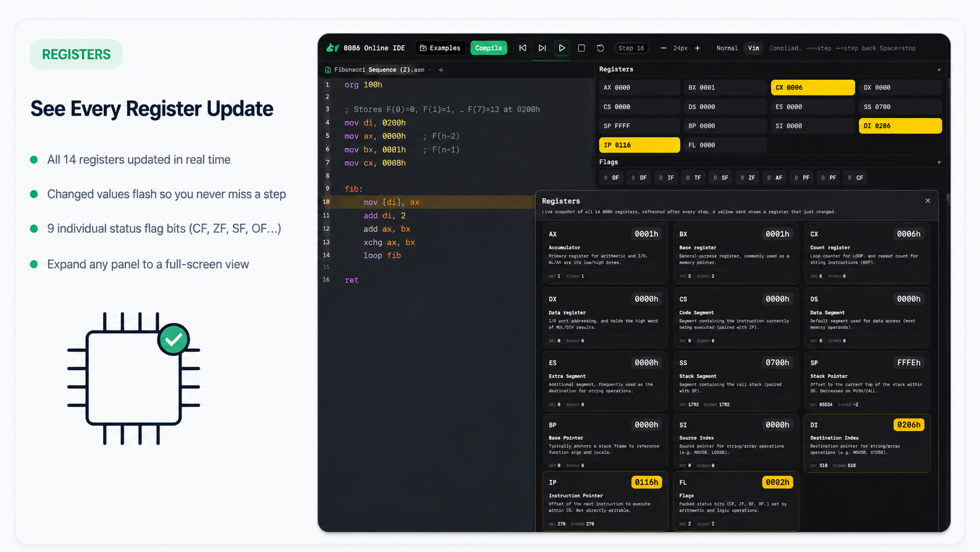This screenshot has width=980, height=552.
Task: Open the FL Flags card
Action: (x=736, y=502)
